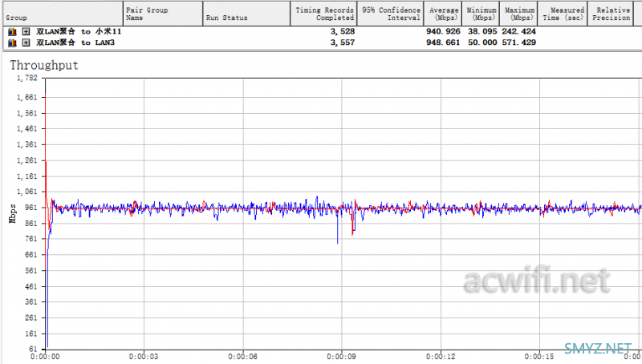Click the 95% Confidence Interval column header

coord(391,14)
